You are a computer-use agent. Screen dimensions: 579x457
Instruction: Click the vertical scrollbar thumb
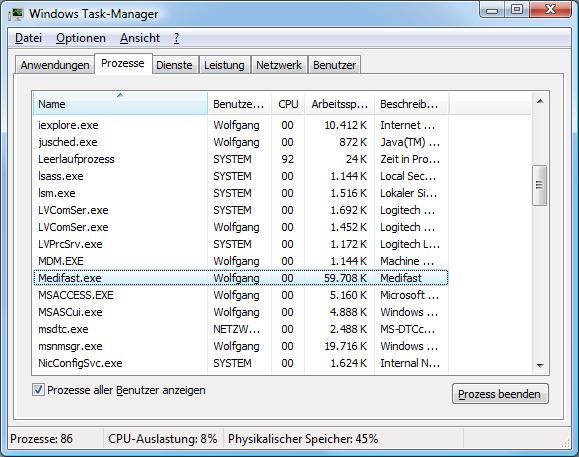click(x=539, y=185)
